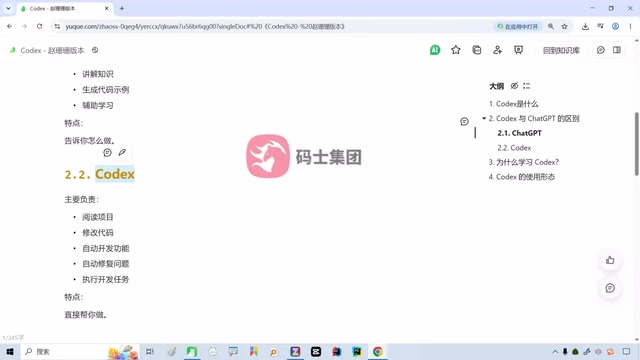Show hidden system tray icons chevron
The width and height of the screenshot is (640, 360).
click(x=555, y=351)
